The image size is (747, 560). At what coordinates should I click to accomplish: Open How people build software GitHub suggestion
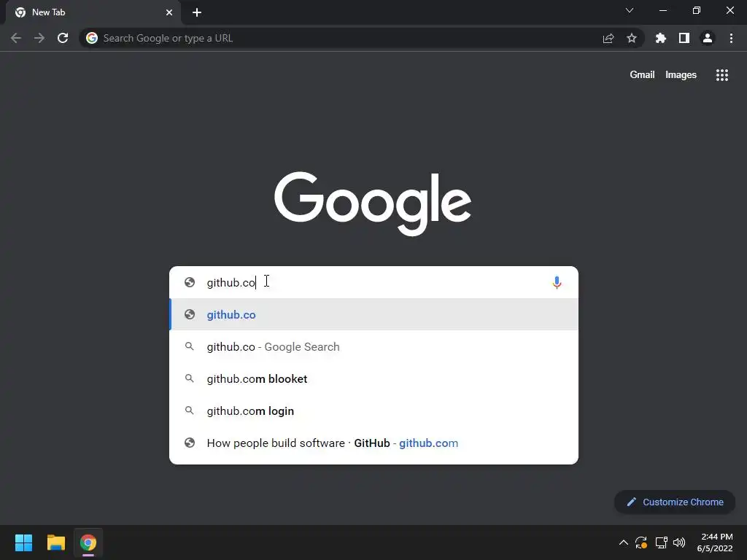click(x=374, y=443)
